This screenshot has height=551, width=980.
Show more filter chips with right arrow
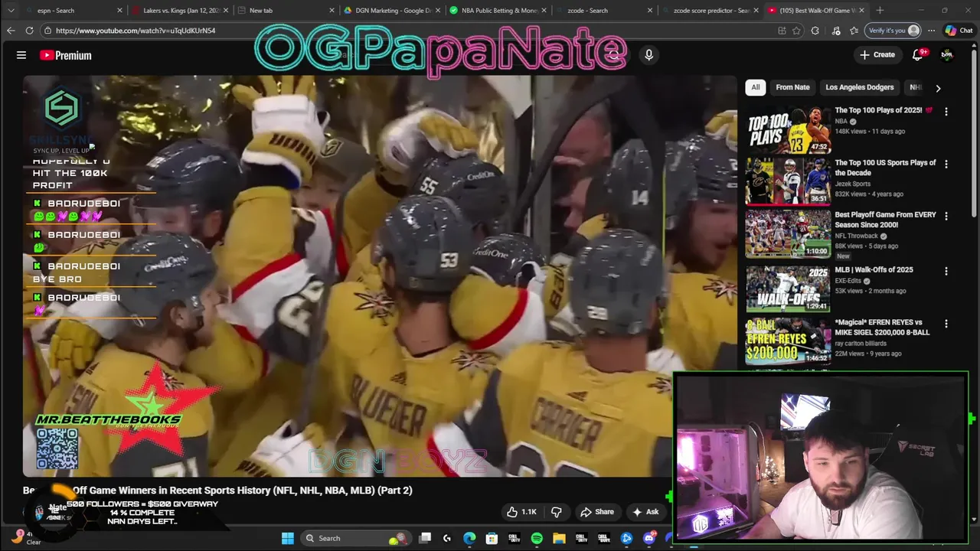coord(938,88)
